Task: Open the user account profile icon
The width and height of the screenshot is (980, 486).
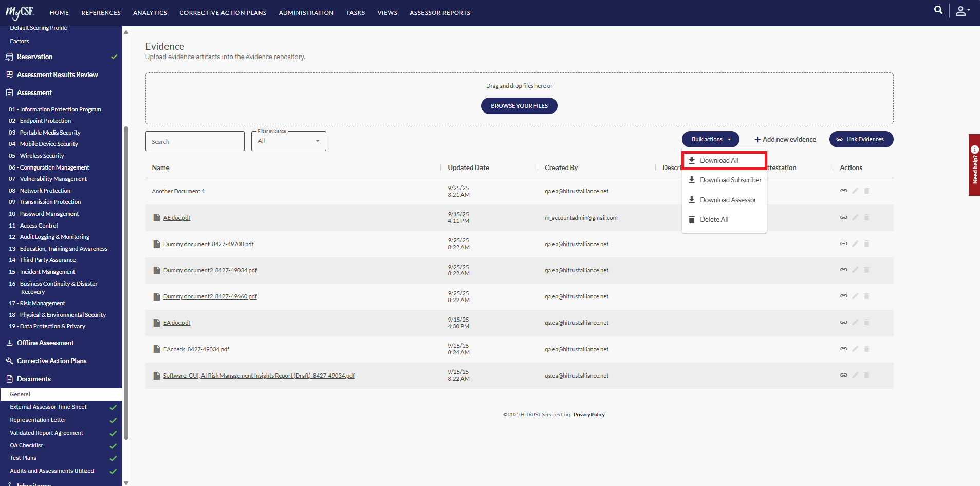Action: pos(961,11)
